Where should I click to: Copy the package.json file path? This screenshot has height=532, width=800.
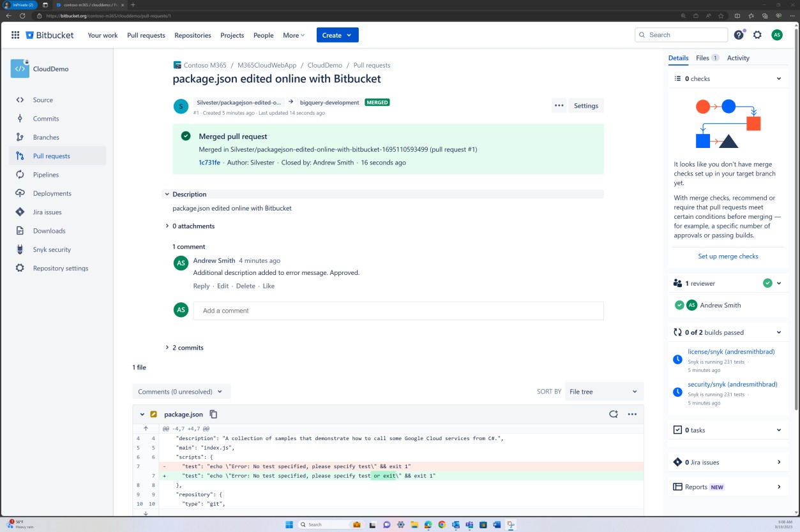coord(213,413)
